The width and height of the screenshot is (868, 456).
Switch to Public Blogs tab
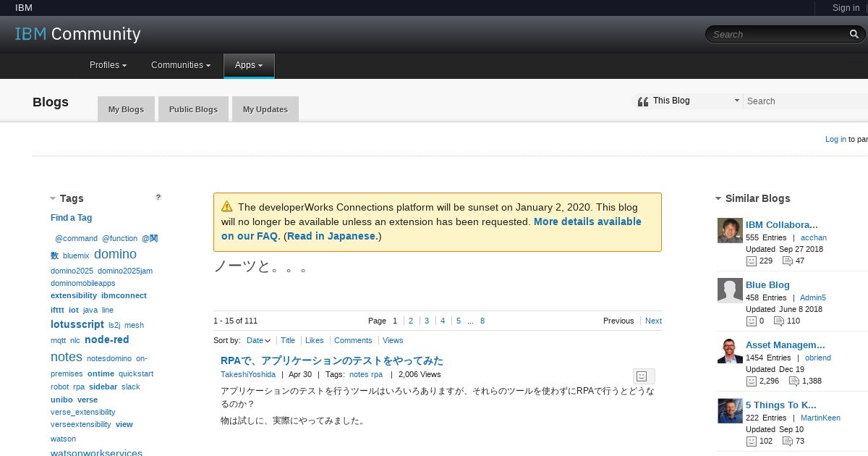click(193, 109)
